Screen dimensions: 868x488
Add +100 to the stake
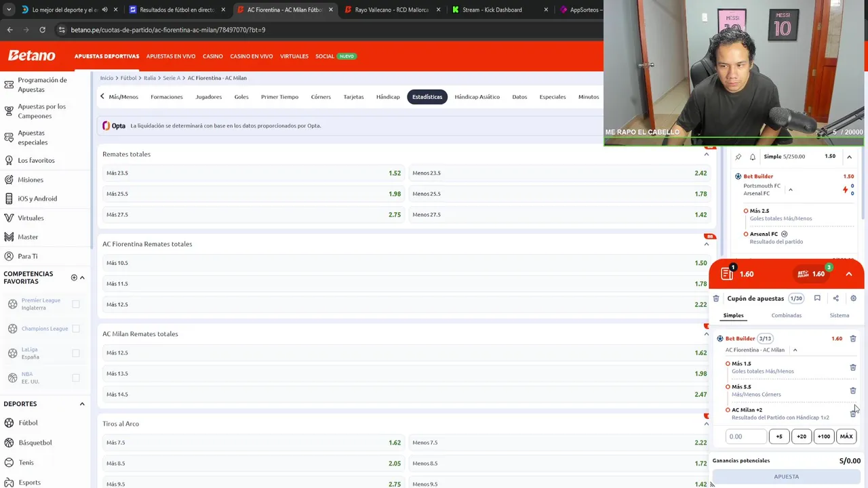coord(823,436)
